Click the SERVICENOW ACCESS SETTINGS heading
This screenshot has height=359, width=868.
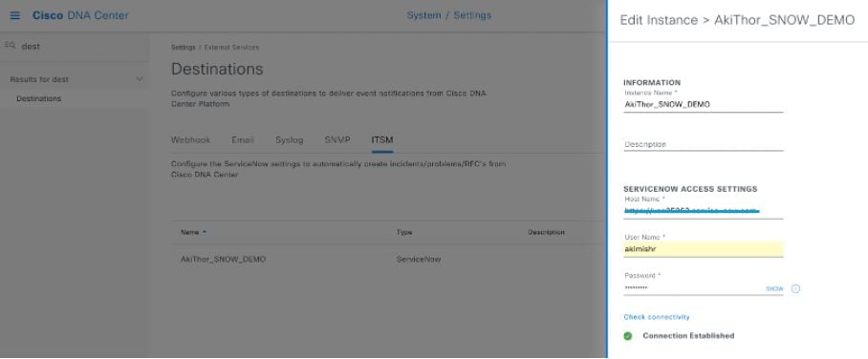[690, 189]
